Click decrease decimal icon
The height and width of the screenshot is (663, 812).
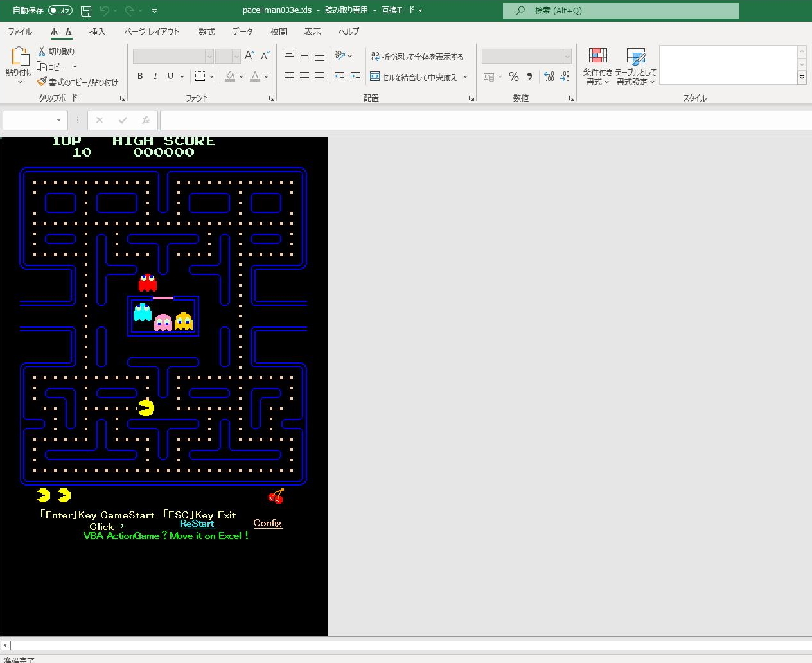pos(565,76)
